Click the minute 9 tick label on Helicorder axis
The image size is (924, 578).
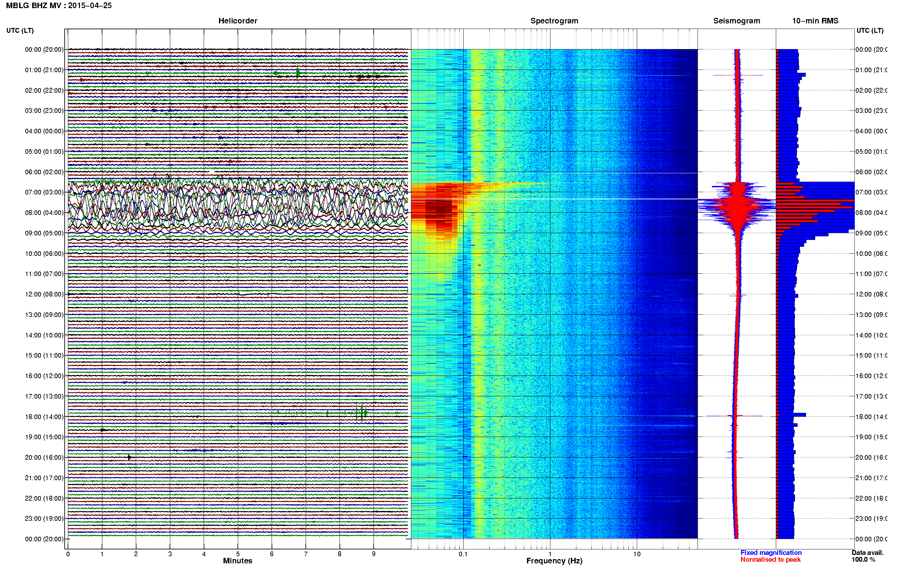pyautogui.click(x=374, y=554)
